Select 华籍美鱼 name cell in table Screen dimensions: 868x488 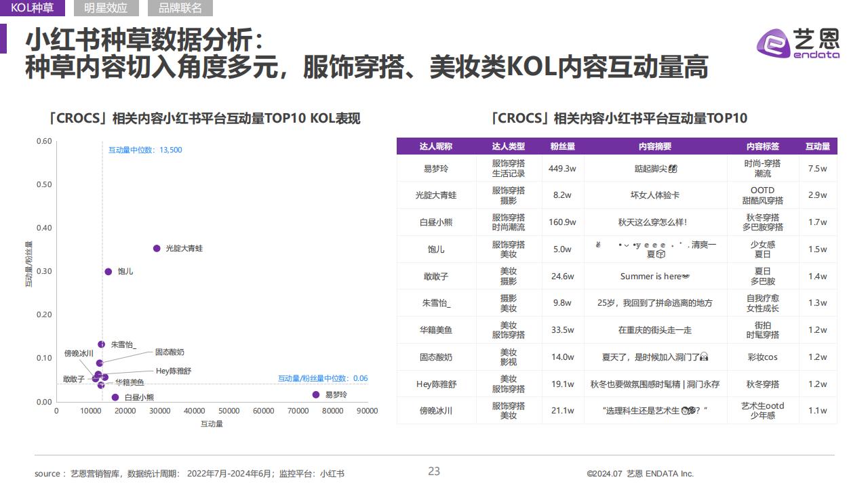tap(436, 330)
